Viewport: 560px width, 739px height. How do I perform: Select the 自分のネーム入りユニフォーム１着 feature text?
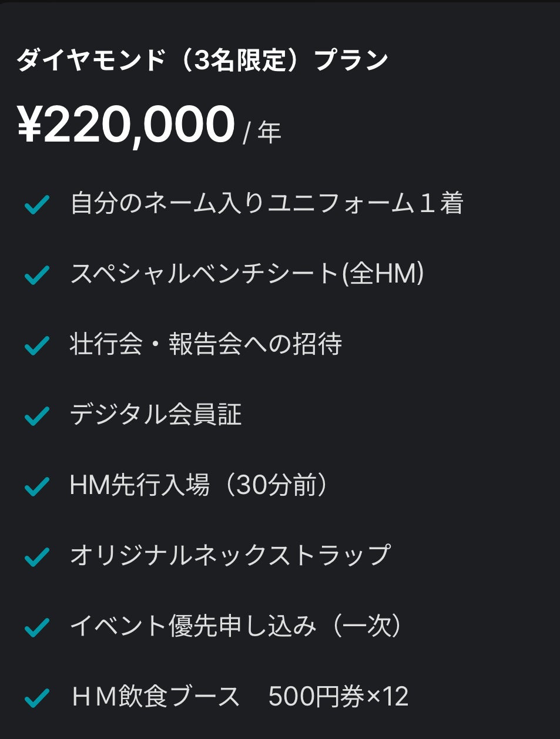[267, 204]
